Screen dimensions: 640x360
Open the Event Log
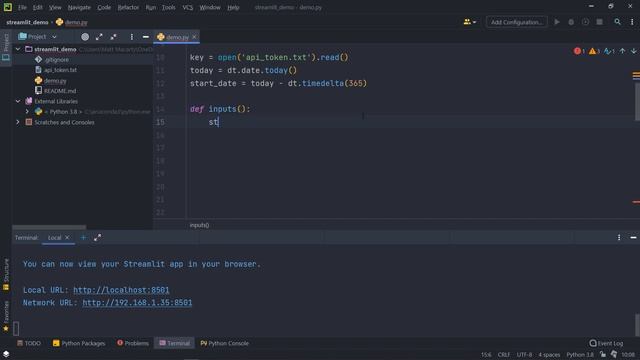(607, 343)
